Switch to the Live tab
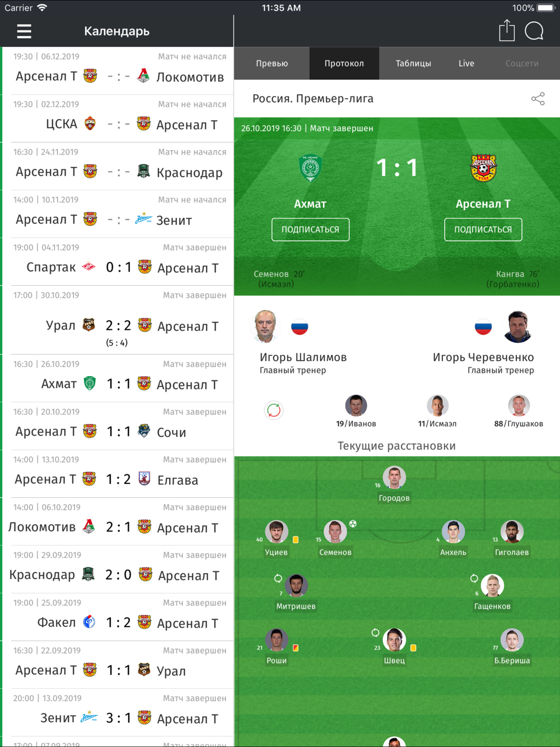This screenshot has height=747, width=560. [466, 63]
